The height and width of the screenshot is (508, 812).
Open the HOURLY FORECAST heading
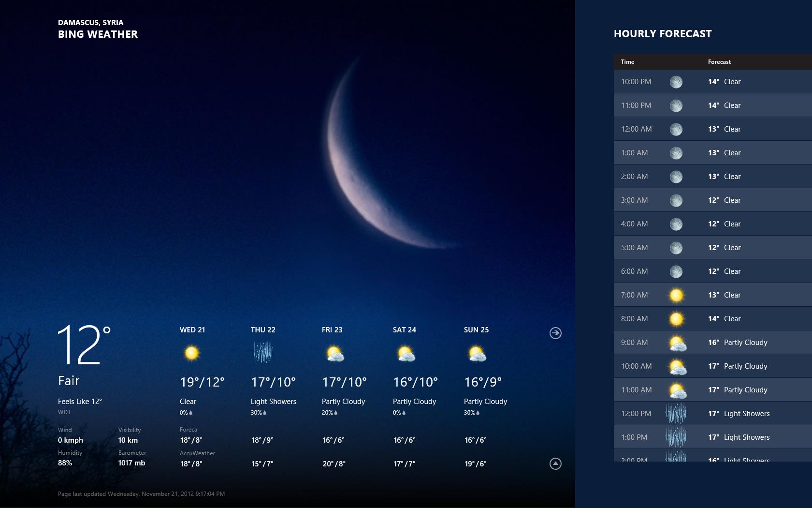pyautogui.click(x=663, y=34)
